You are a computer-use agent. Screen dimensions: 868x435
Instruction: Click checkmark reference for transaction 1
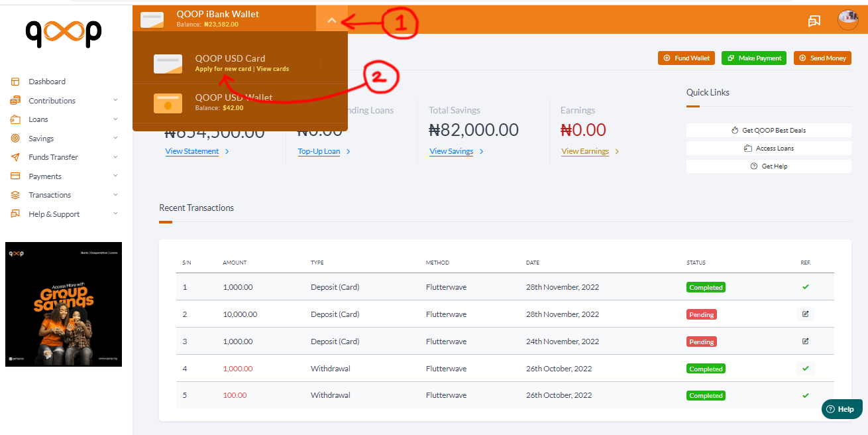tap(805, 287)
